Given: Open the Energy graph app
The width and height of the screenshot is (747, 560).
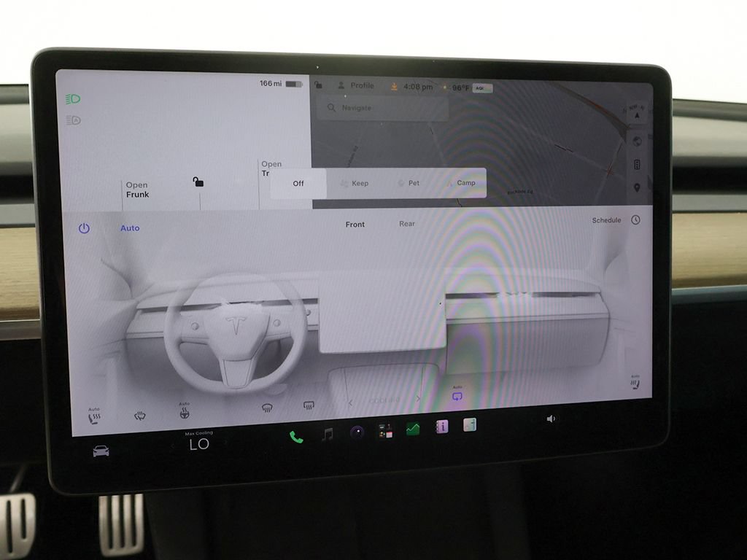Looking at the screenshot, I should click(413, 429).
